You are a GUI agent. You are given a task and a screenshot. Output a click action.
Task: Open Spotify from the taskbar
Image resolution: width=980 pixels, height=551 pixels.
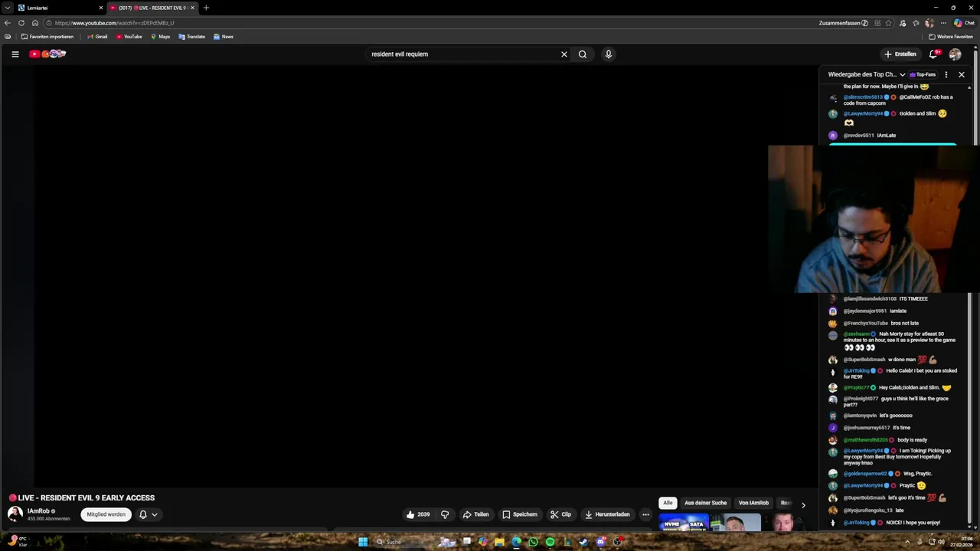coord(550,542)
